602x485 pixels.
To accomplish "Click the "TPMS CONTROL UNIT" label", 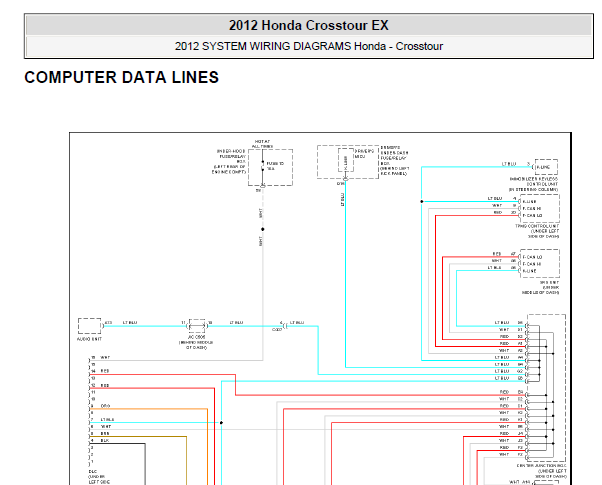I will click(x=537, y=231).
